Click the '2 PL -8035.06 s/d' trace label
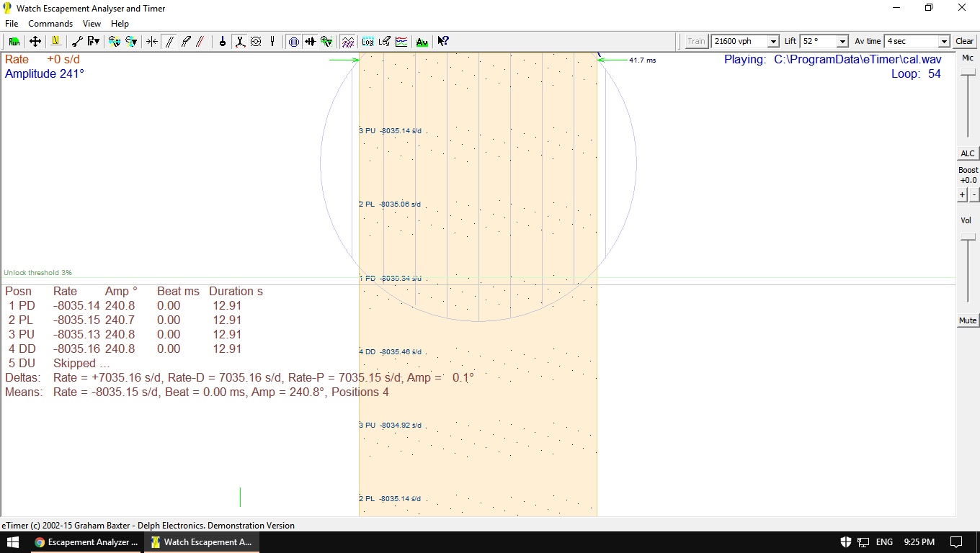 pos(390,204)
